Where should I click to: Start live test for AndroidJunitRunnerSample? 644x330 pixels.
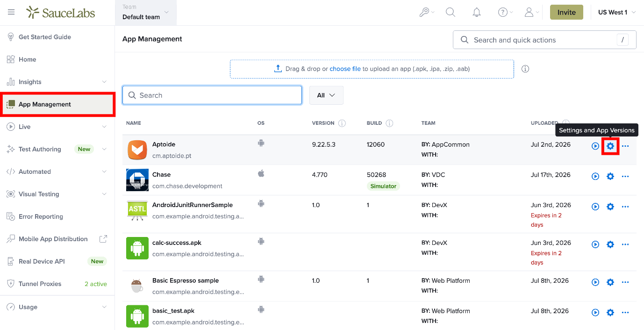(x=595, y=207)
